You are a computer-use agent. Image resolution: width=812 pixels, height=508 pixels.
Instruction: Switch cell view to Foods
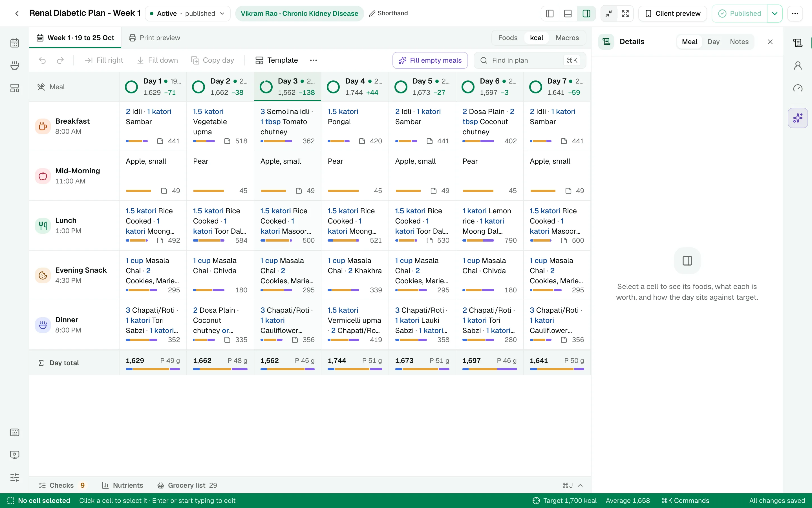[508, 38]
